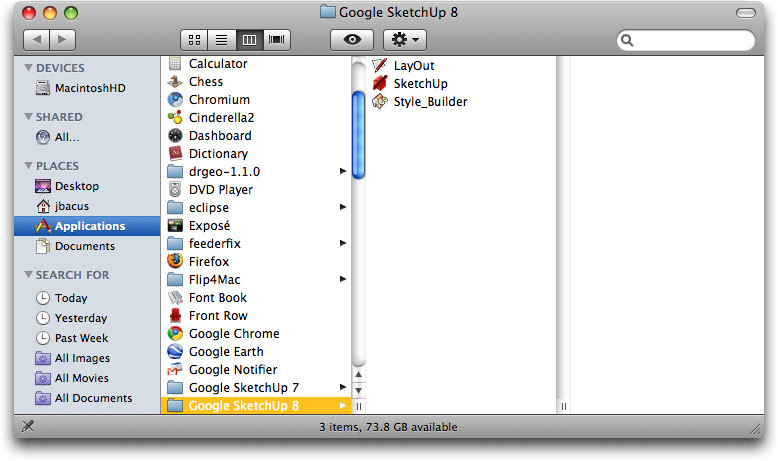Click the Google Earth icon
This screenshot has height=461, width=778.
tap(175, 351)
